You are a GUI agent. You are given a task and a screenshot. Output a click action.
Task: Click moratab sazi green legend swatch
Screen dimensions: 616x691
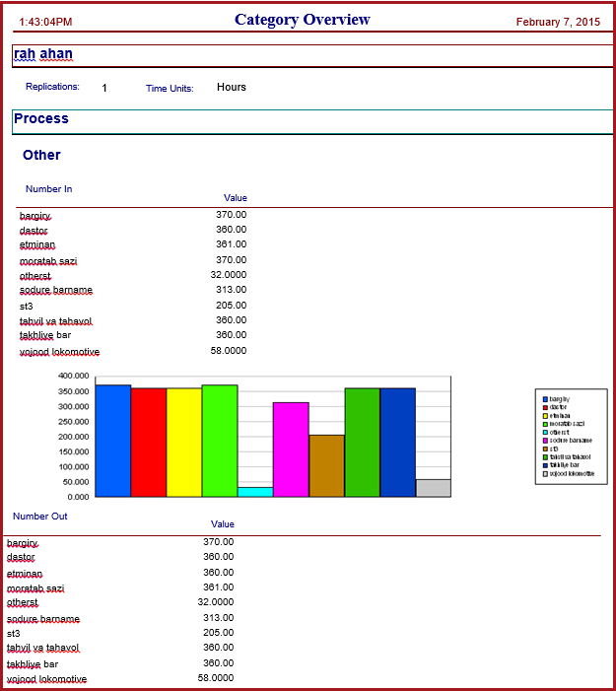[x=545, y=424]
